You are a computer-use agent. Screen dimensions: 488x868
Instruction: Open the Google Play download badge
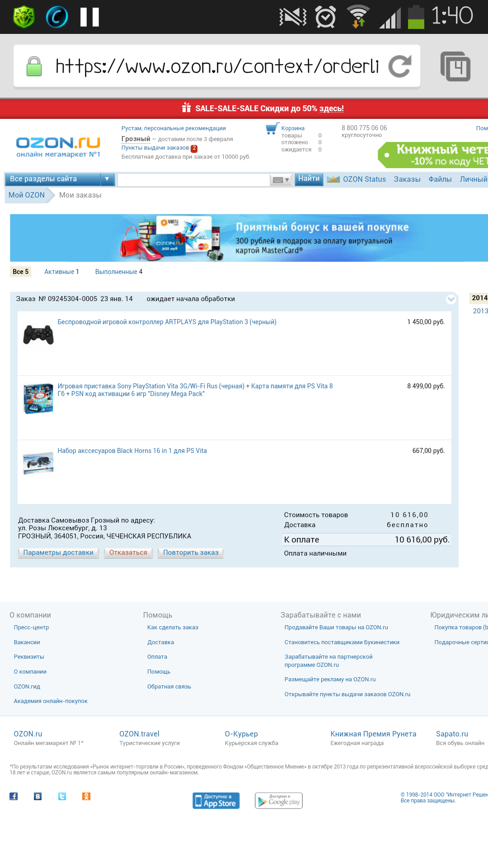[278, 801]
